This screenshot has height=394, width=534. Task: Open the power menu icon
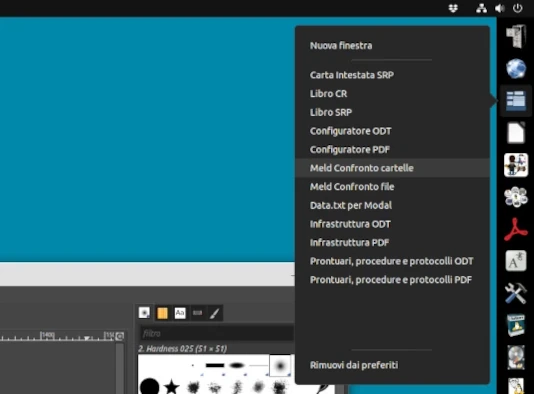518,8
